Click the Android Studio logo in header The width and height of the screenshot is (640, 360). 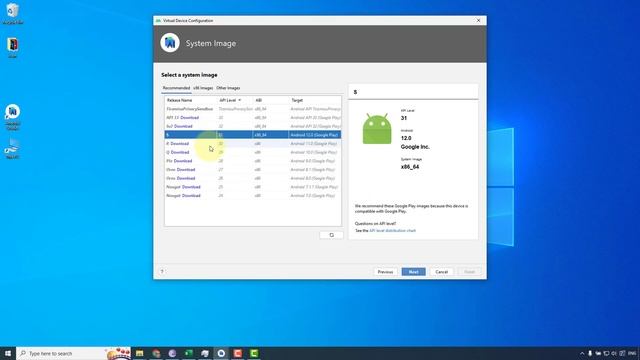pyautogui.click(x=170, y=43)
